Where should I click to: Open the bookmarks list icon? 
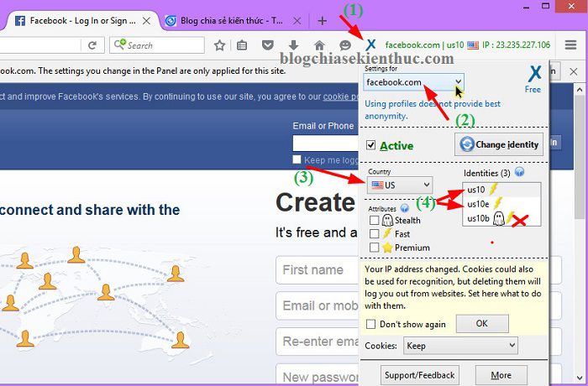point(242,45)
